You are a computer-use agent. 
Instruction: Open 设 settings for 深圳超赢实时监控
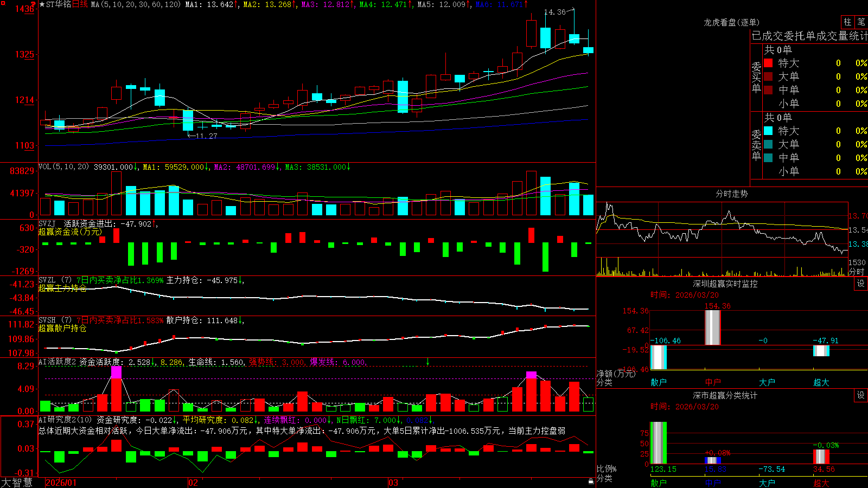click(861, 284)
